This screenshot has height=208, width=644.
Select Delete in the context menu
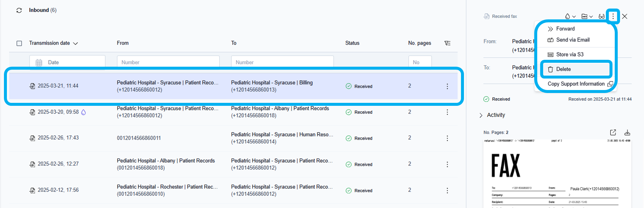pos(563,69)
